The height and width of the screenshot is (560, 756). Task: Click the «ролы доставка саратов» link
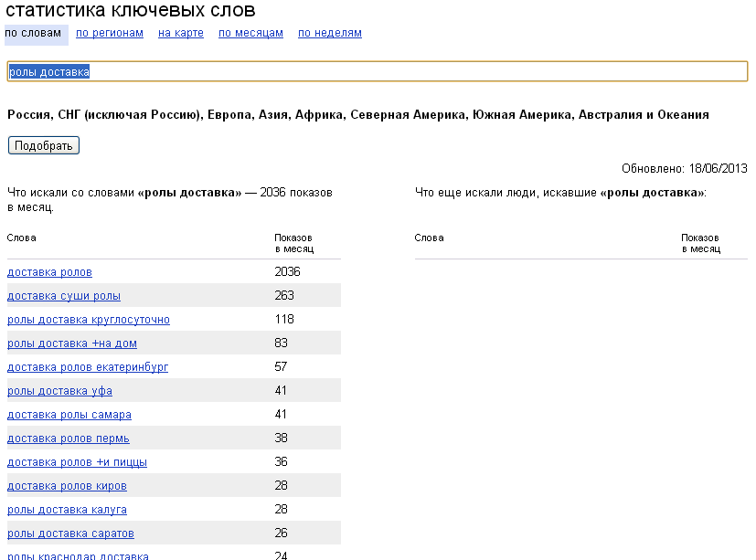(x=71, y=534)
